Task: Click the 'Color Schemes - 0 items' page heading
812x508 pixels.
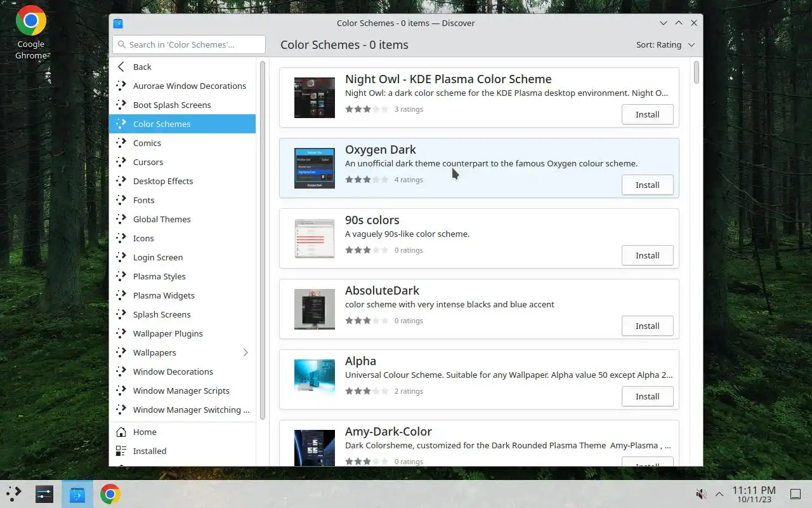Action: pos(344,45)
